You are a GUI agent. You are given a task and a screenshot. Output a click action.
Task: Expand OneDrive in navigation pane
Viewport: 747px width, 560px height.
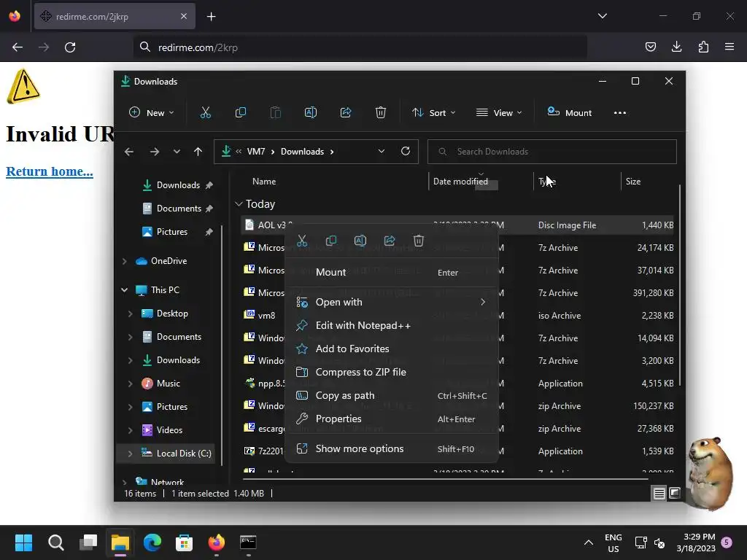click(124, 261)
